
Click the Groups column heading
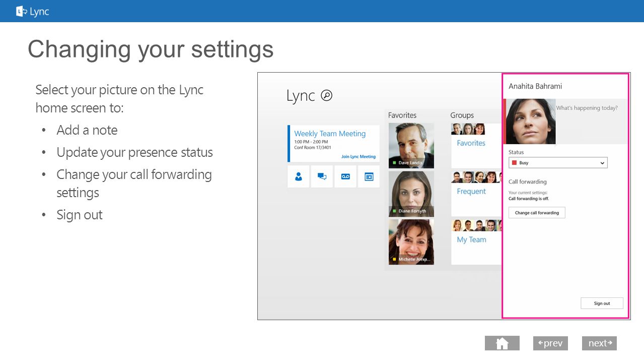pyautogui.click(x=462, y=115)
